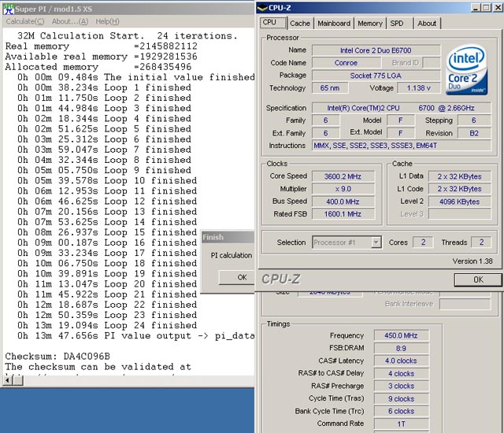Click the FSB:DRAM value 8:9
This screenshot has height=433, width=504.
tap(401, 348)
